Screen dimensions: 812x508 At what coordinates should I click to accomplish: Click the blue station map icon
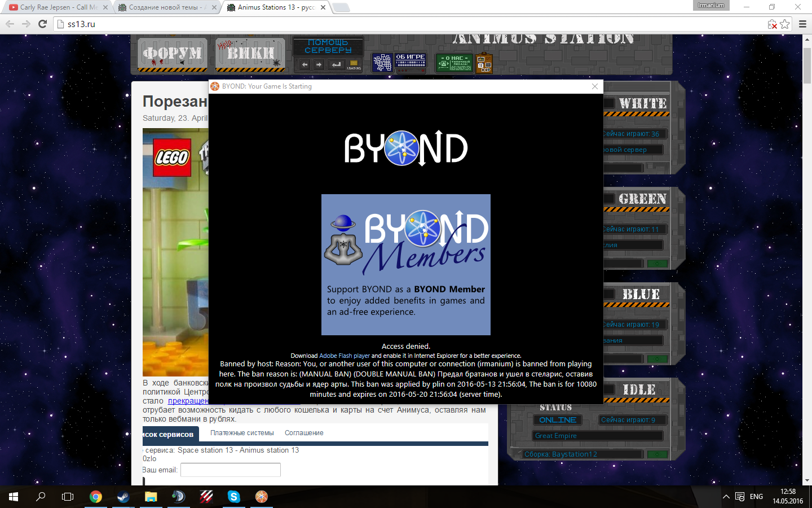point(382,62)
